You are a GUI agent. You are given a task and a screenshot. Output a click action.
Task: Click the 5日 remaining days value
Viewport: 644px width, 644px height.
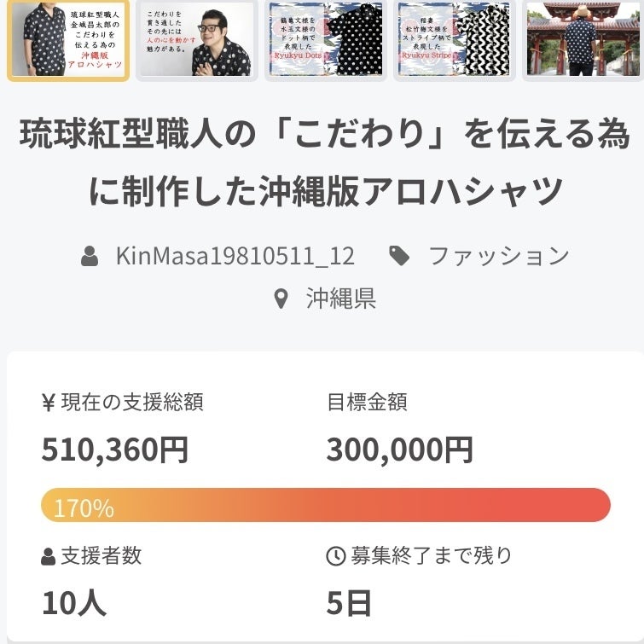pyautogui.click(x=349, y=603)
